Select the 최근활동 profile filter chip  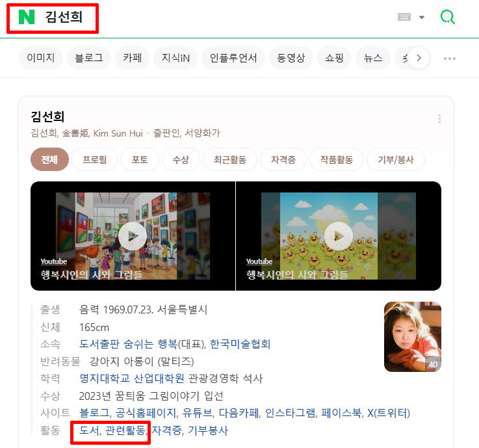229,159
